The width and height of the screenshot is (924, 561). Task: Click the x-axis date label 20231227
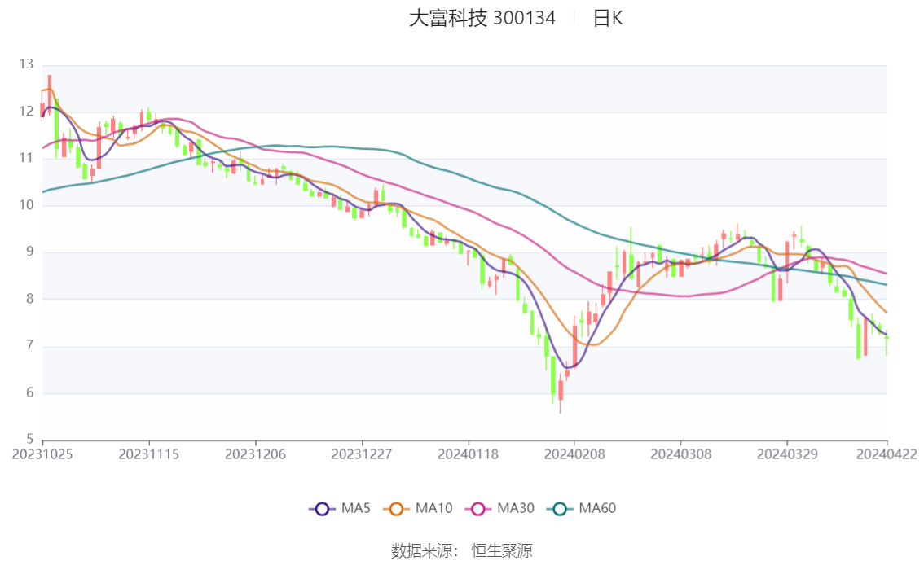click(x=361, y=454)
